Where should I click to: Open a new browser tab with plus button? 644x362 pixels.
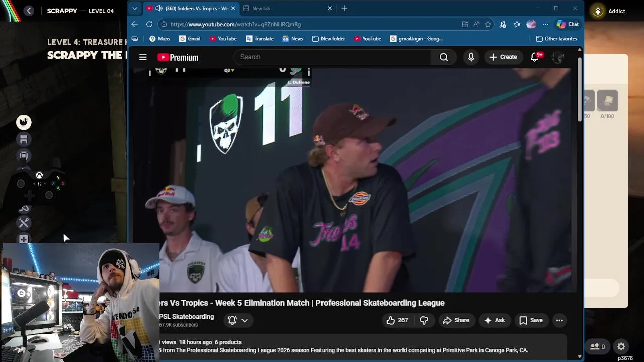click(344, 8)
